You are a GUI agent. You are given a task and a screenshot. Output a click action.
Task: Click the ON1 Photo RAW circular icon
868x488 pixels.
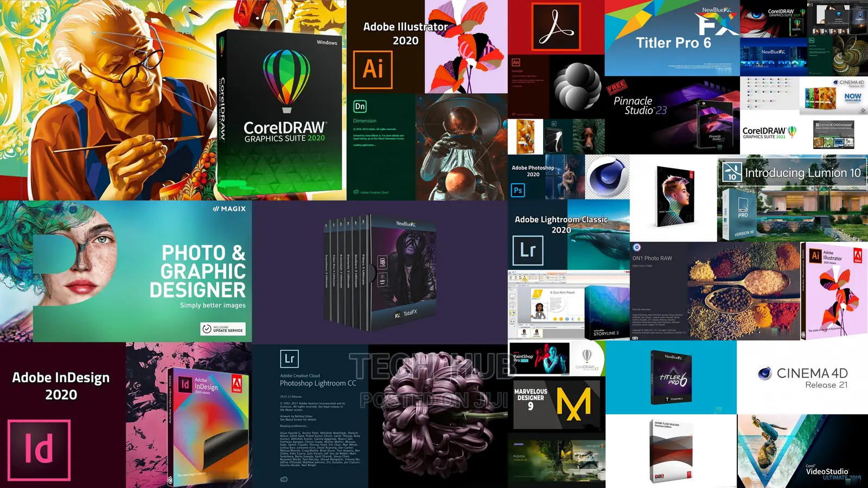point(637,247)
